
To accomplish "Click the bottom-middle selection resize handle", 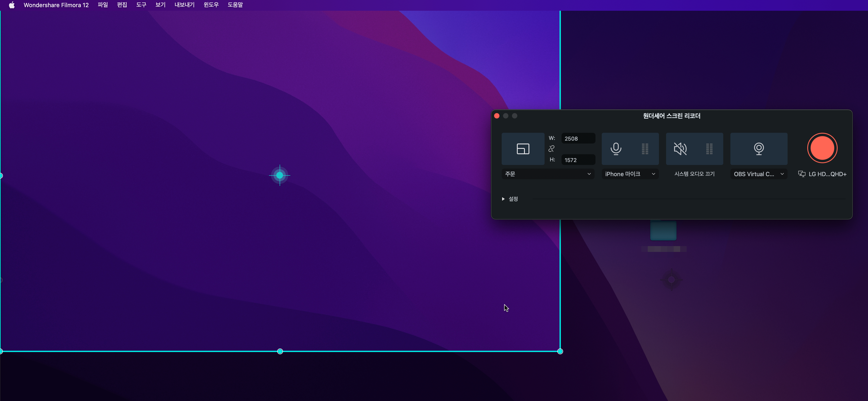I will tap(280, 351).
